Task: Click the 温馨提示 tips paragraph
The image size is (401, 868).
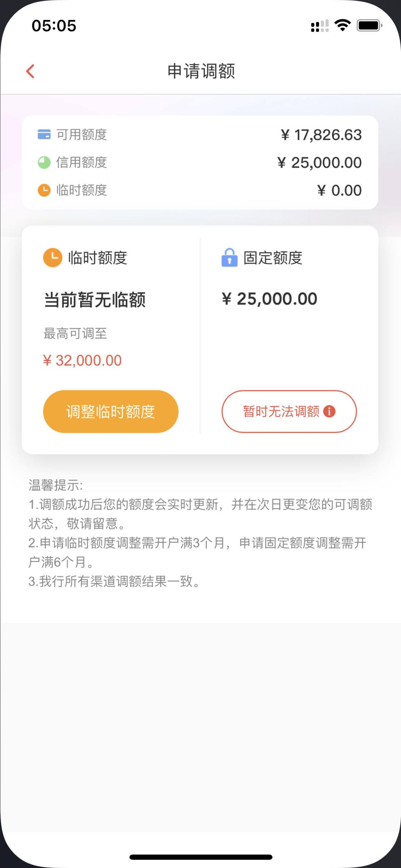Action: (x=200, y=533)
